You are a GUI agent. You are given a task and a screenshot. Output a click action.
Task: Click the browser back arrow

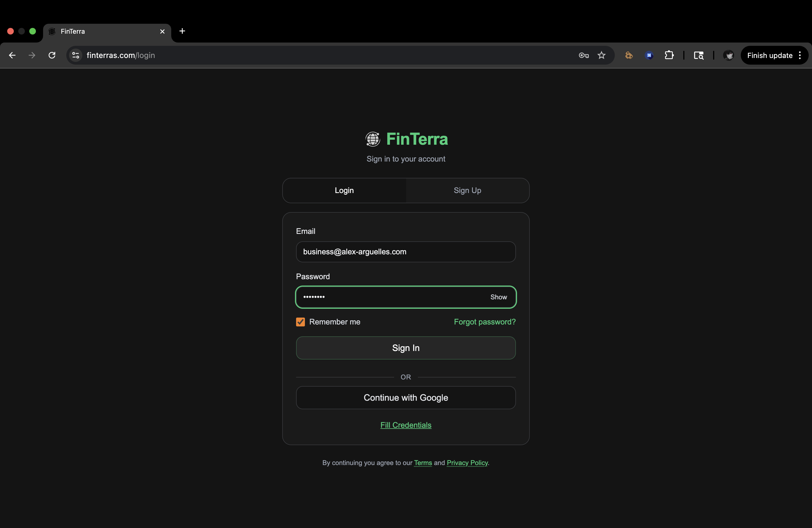[12, 55]
